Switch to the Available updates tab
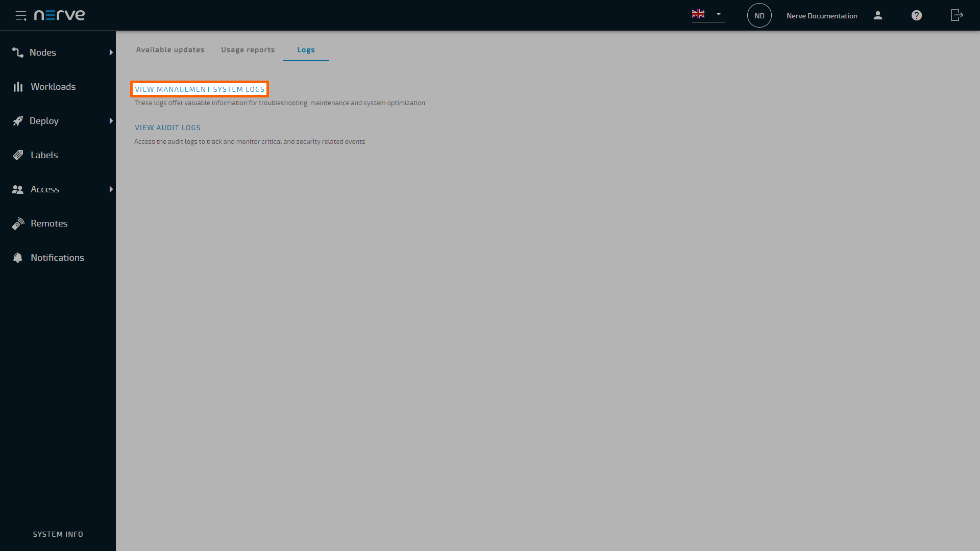The height and width of the screenshot is (551, 980). (x=169, y=49)
